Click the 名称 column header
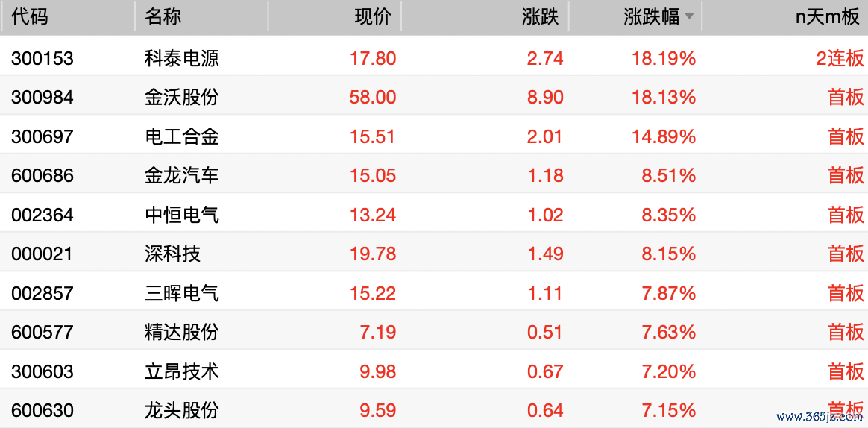Viewport: 868px width, 428px height. click(163, 17)
